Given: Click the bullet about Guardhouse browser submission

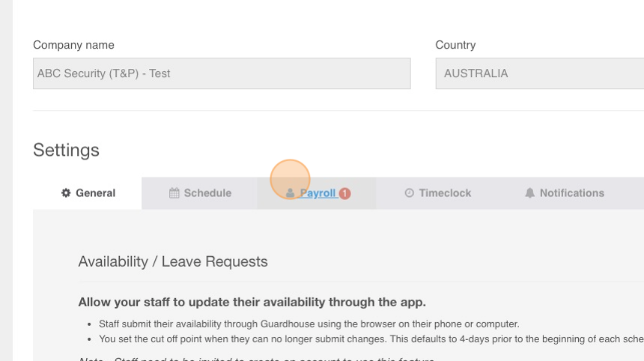Looking at the screenshot, I should click(309, 324).
